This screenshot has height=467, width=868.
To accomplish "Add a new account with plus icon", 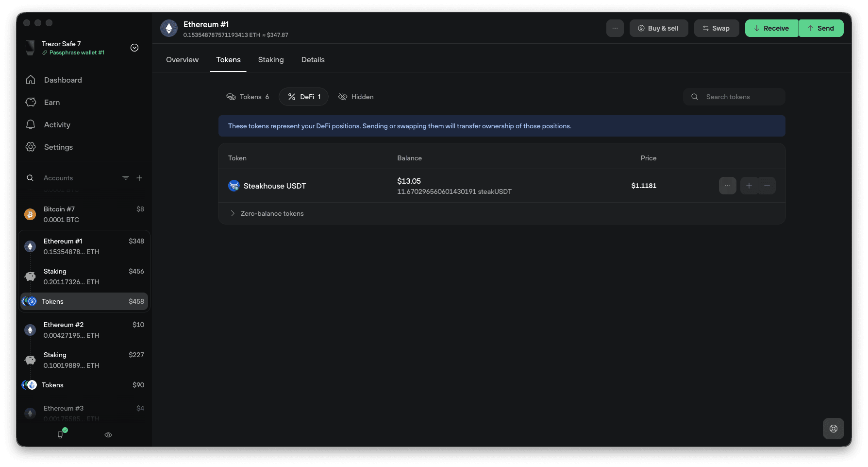I will pyautogui.click(x=139, y=178).
